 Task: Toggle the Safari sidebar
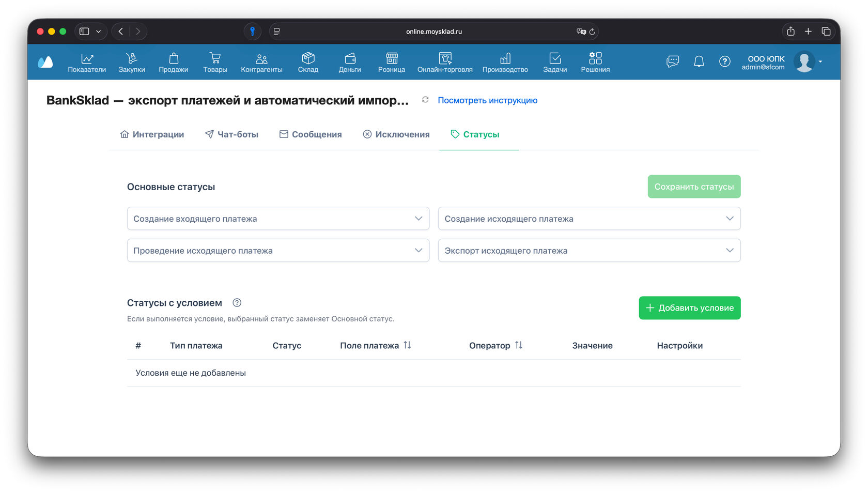[84, 32]
